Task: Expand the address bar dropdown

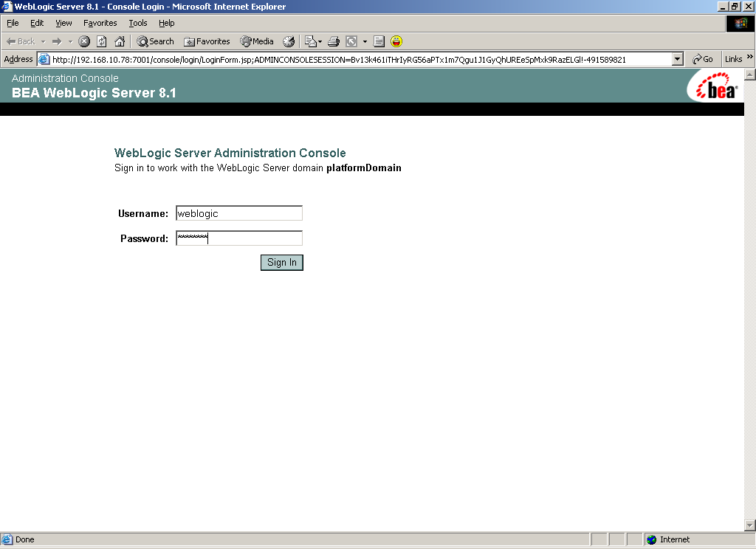Action: [x=678, y=59]
